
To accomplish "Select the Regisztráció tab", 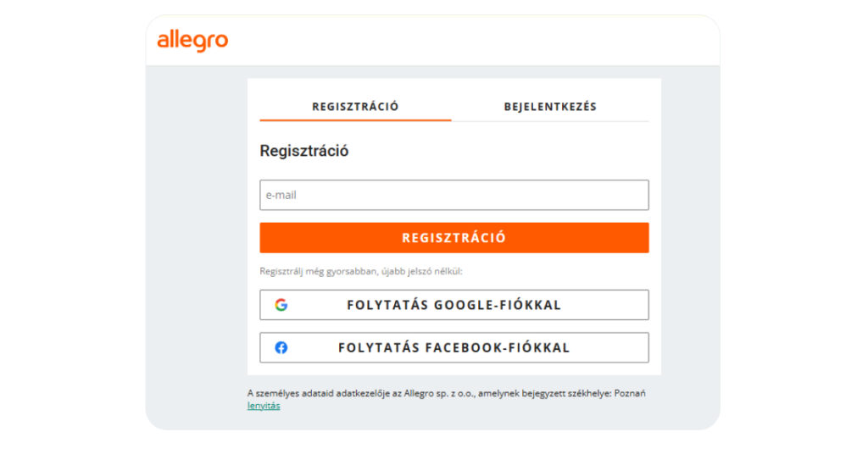I will [x=355, y=107].
